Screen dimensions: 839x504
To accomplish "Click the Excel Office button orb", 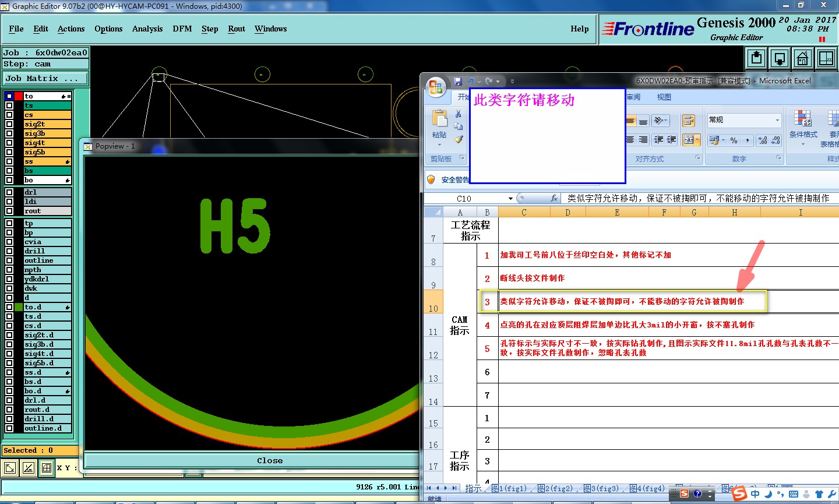I will 435,87.
